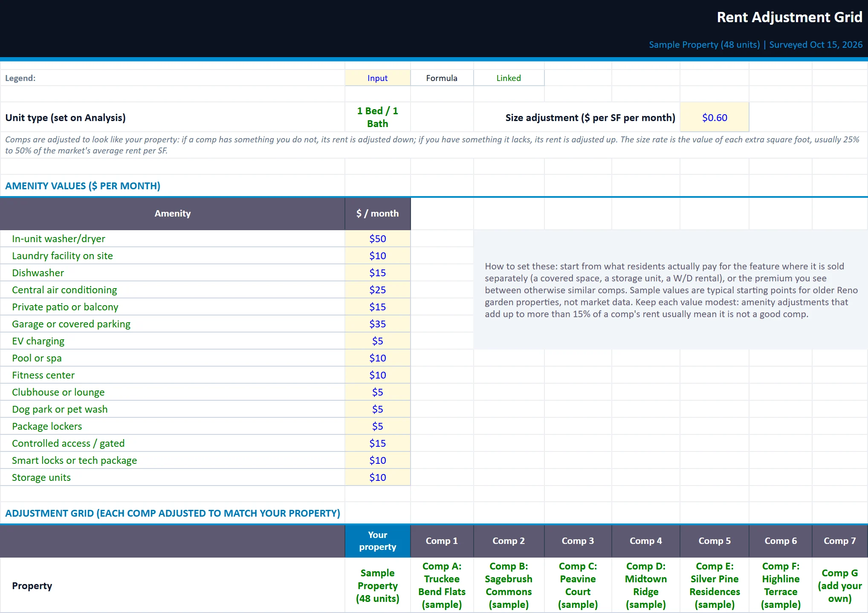Click the 'Amenity' column header
The height and width of the screenshot is (613, 868).
coord(172,214)
